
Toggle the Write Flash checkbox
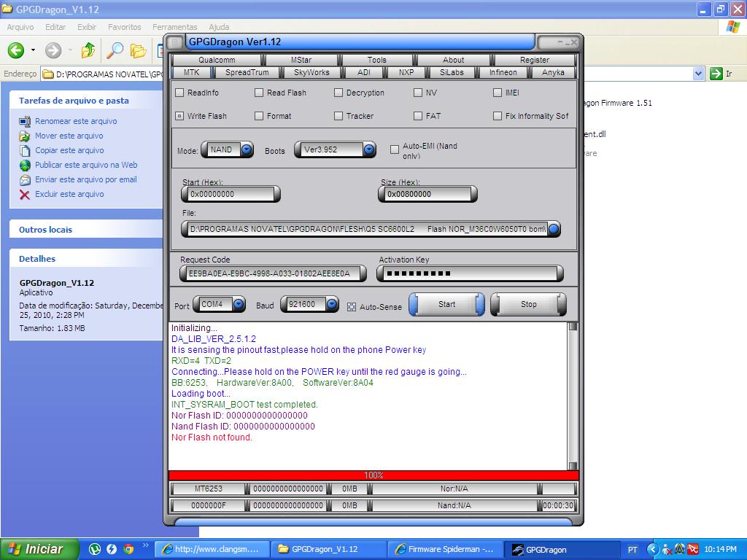179,116
